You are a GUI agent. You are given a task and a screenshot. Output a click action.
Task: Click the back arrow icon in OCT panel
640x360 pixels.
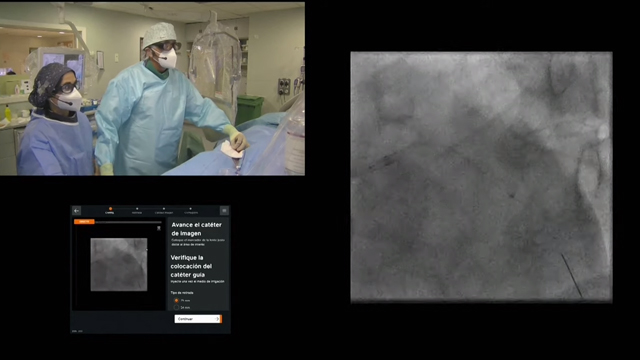click(x=77, y=211)
